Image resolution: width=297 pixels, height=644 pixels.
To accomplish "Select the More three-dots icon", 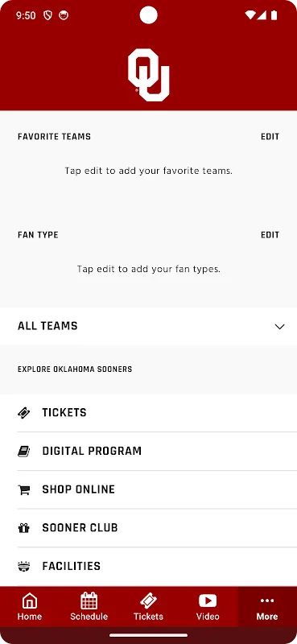I will point(267,601).
